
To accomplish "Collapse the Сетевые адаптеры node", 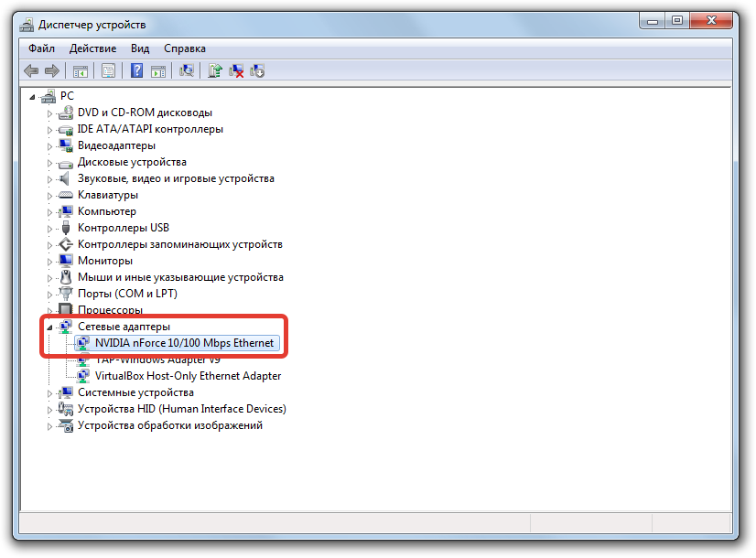I will [49, 327].
